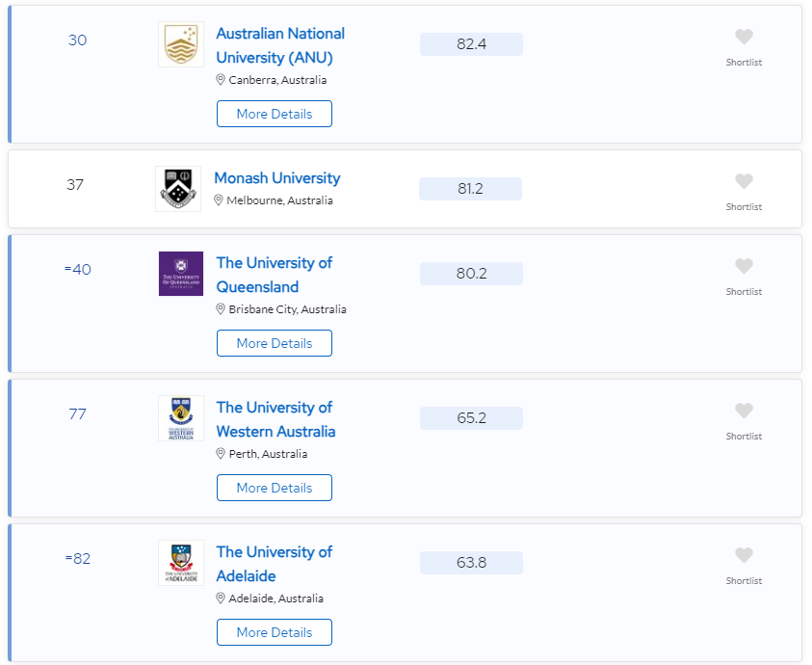The width and height of the screenshot is (812, 665).
Task: Open Australian National University (ANU) link
Action: pos(280,45)
